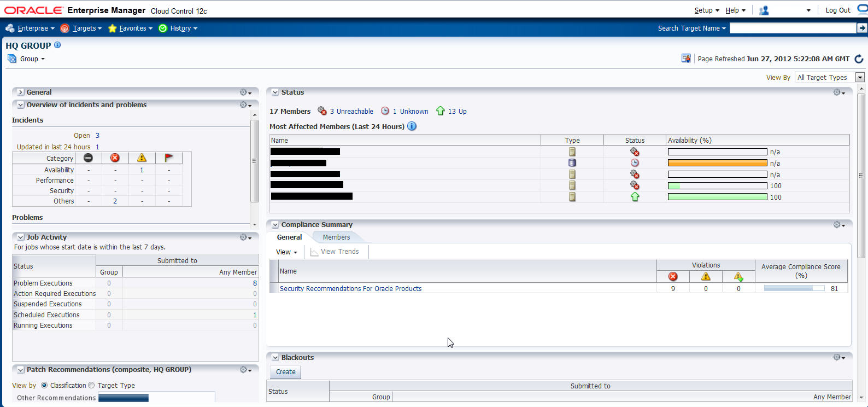Click the green Up arrow status icon
The height and width of the screenshot is (407, 868).
click(x=441, y=111)
